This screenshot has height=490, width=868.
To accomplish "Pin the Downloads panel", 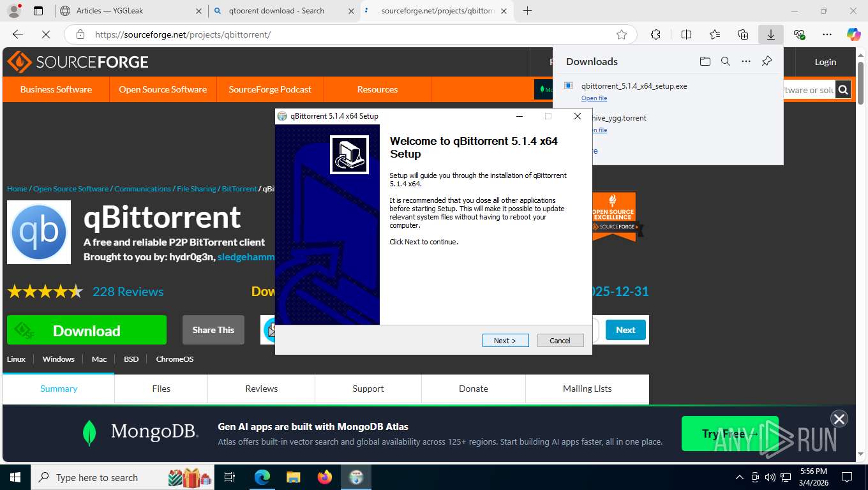I will point(767,61).
